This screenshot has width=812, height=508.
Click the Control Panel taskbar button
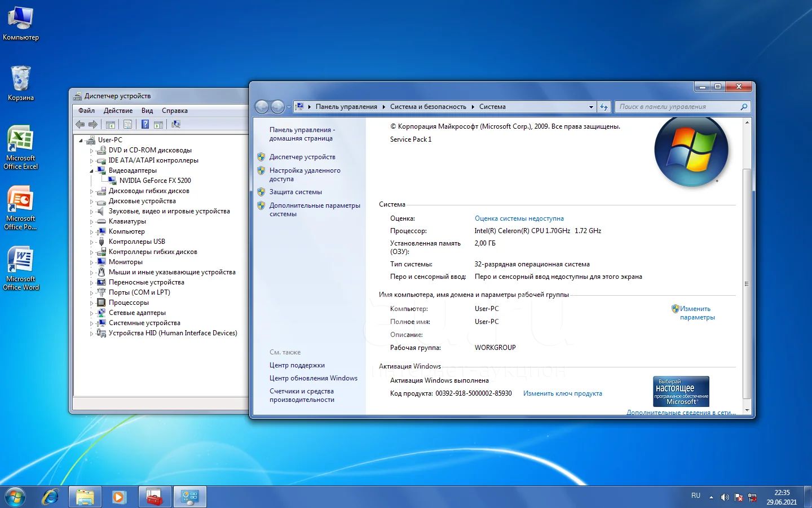[x=189, y=497]
